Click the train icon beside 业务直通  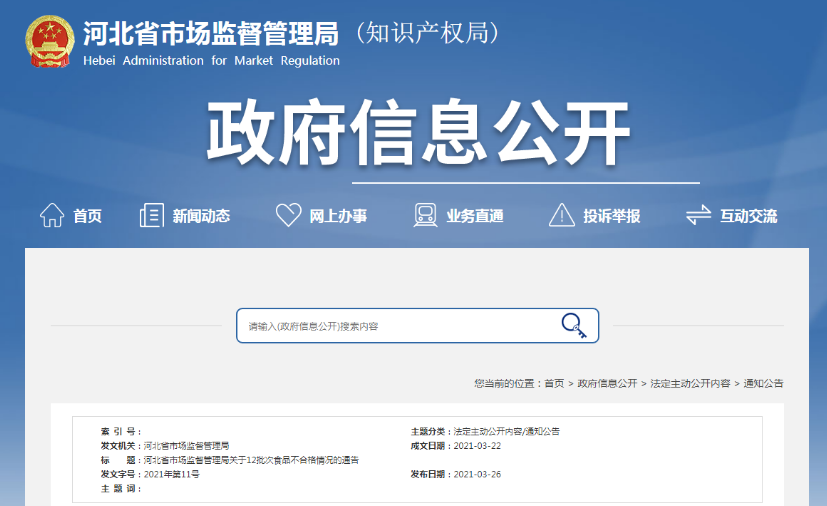coord(425,215)
